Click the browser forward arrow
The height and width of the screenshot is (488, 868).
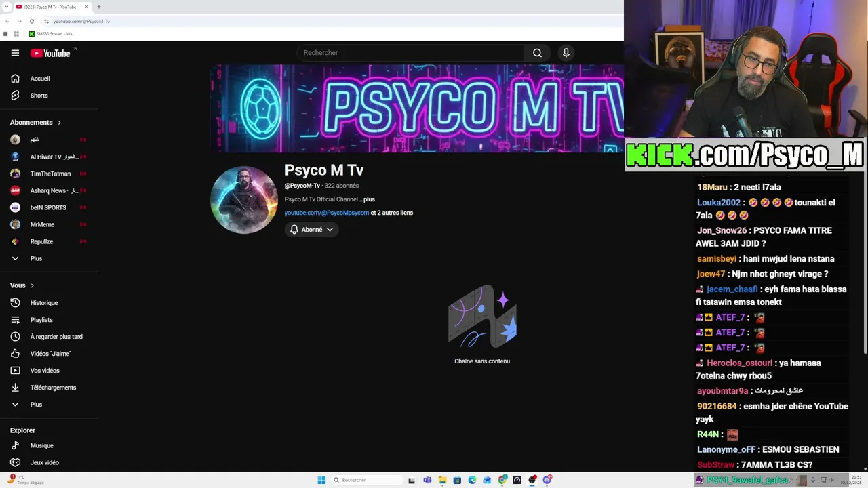(x=20, y=21)
